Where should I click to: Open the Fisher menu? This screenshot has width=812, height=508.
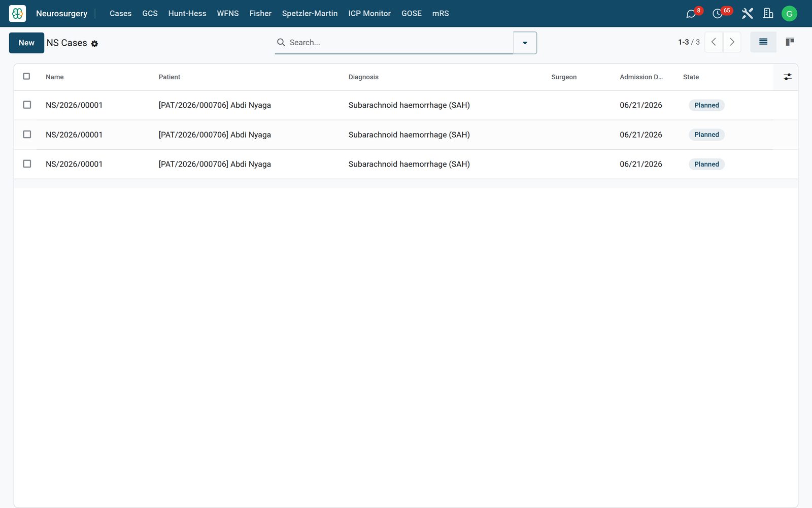coord(260,14)
